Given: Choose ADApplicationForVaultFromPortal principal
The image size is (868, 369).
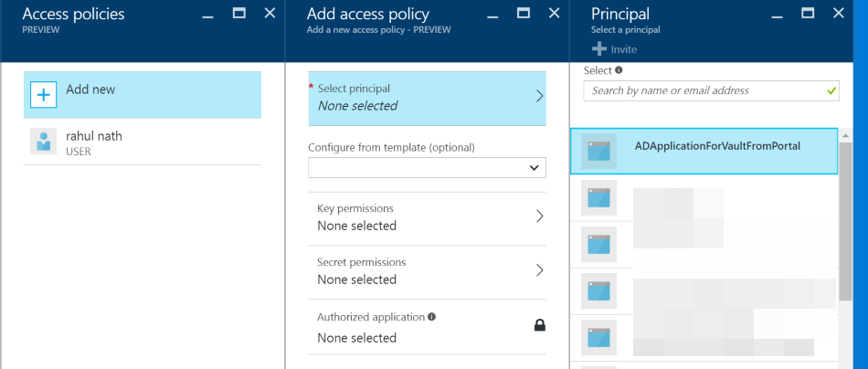Looking at the screenshot, I should point(704,151).
